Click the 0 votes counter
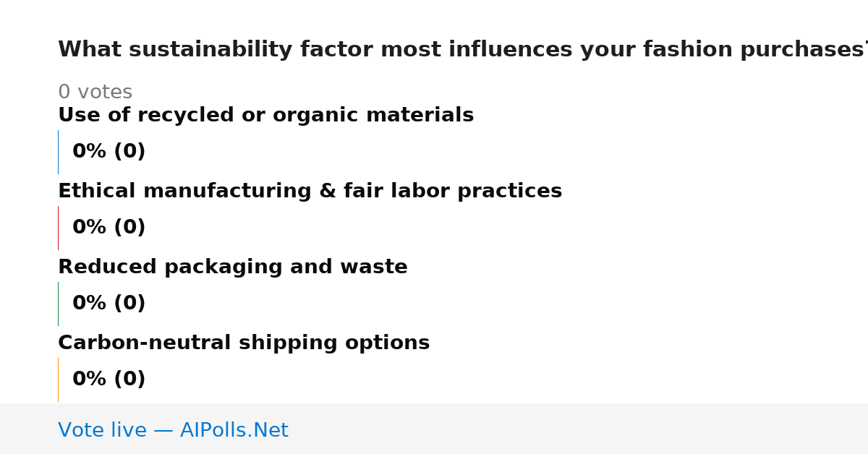Screen dimensions: 868x454 click(x=95, y=93)
